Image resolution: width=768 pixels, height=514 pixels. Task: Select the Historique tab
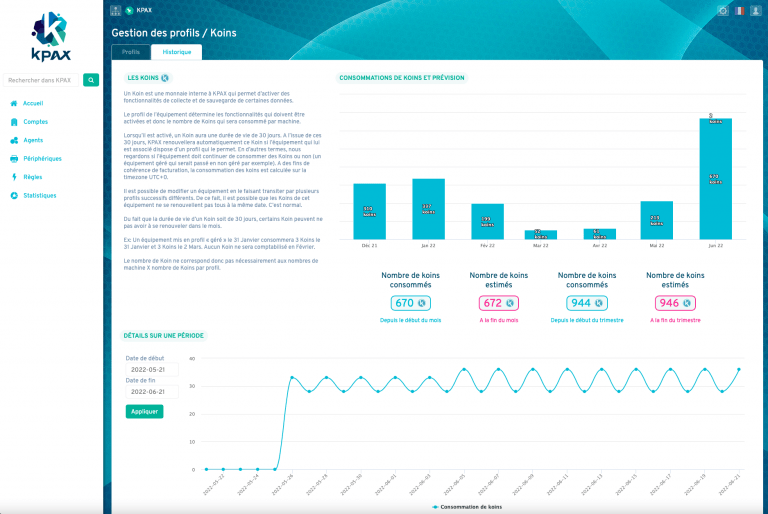176,51
